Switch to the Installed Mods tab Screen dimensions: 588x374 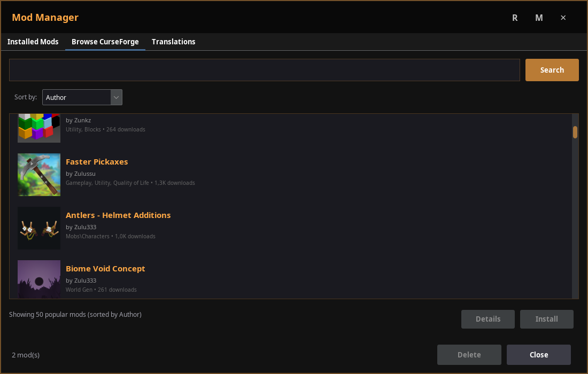pos(33,41)
